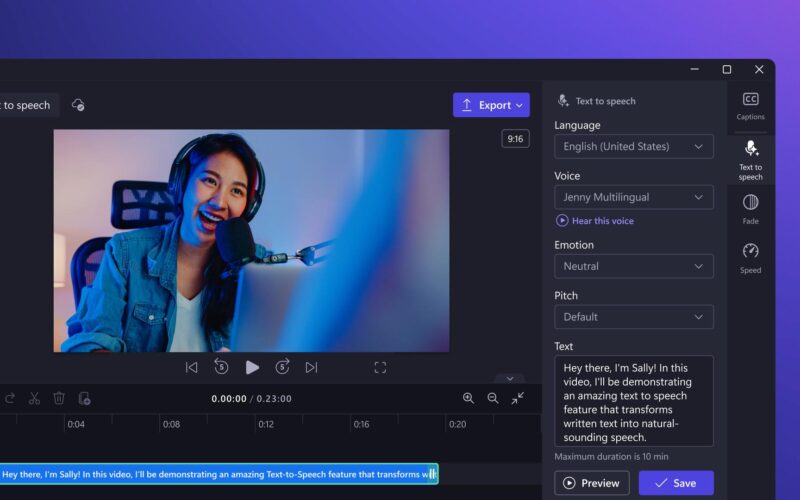Click into the speech Text input box
The image size is (800, 500).
pyautogui.click(x=633, y=400)
